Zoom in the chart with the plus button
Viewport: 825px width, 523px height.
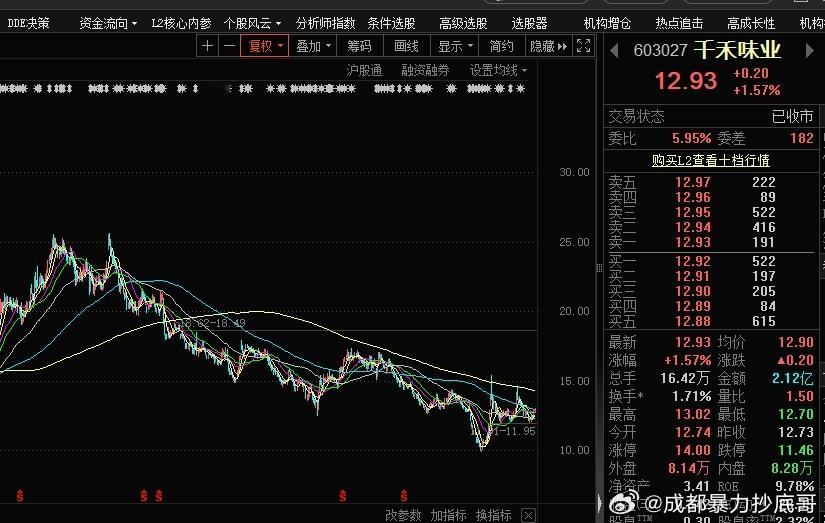207,46
